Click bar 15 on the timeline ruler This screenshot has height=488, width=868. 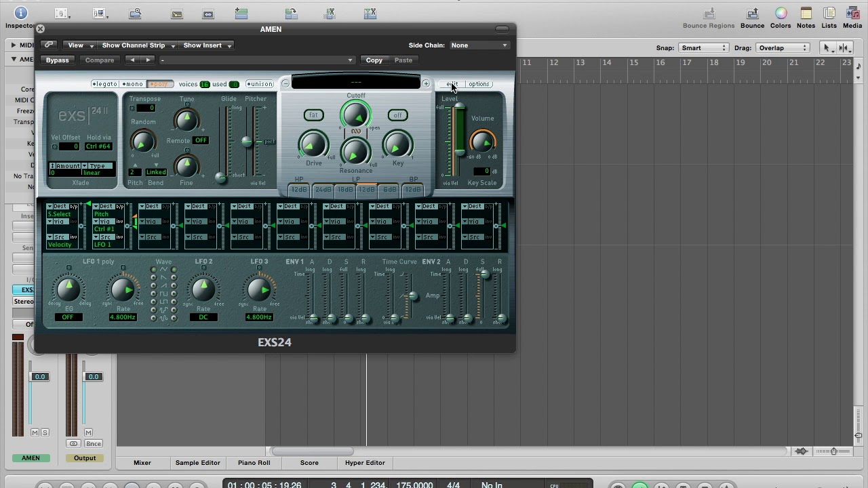click(633, 62)
